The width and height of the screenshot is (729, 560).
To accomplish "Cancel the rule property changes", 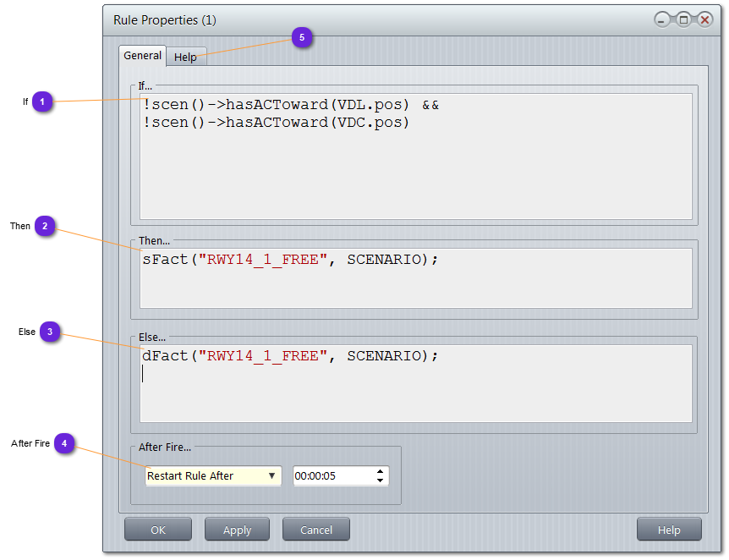I will pos(316,530).
